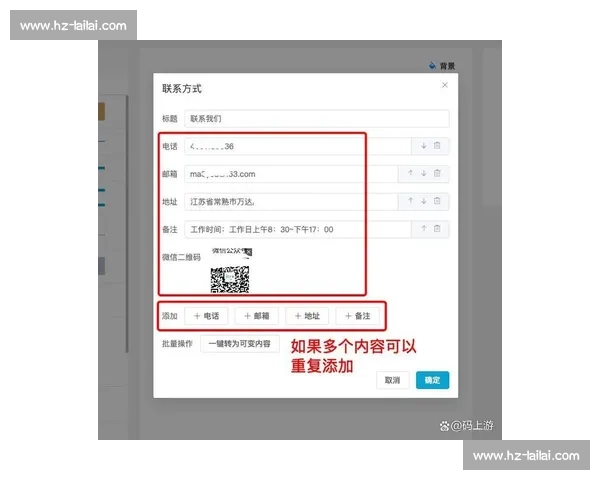The image size is (600, 480).
Task: Click 一键转为可变内容 button
Action: click(240, 343)
